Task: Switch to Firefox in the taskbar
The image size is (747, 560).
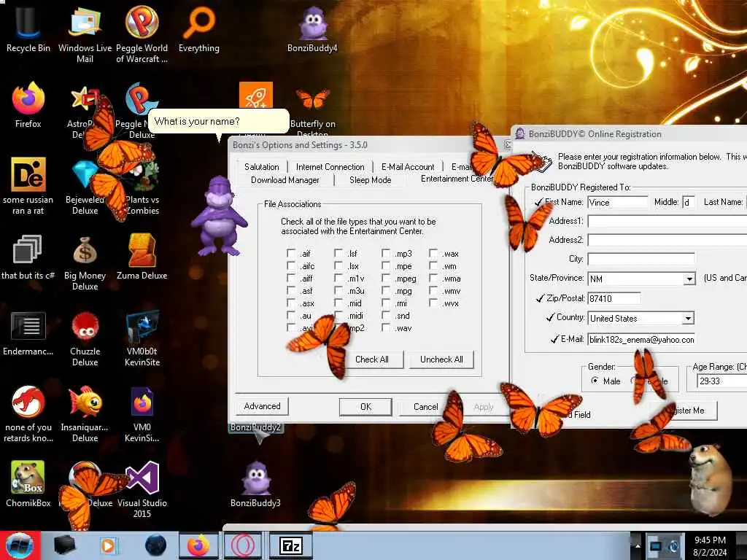Action: click(199, 545)
